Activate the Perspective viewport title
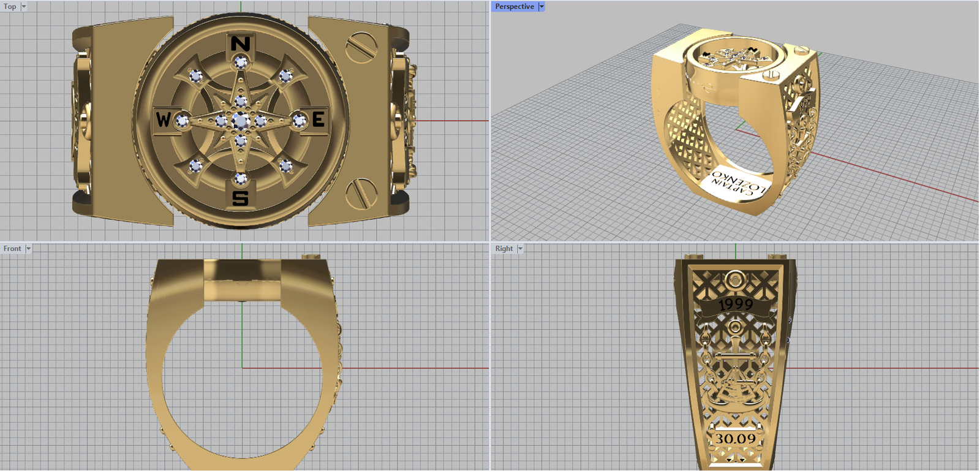 514,7
